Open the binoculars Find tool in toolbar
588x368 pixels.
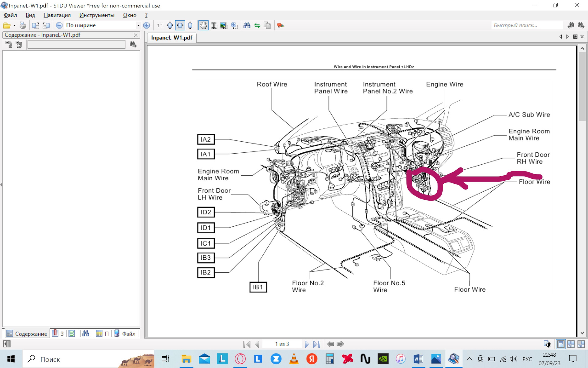click(247, 25)
